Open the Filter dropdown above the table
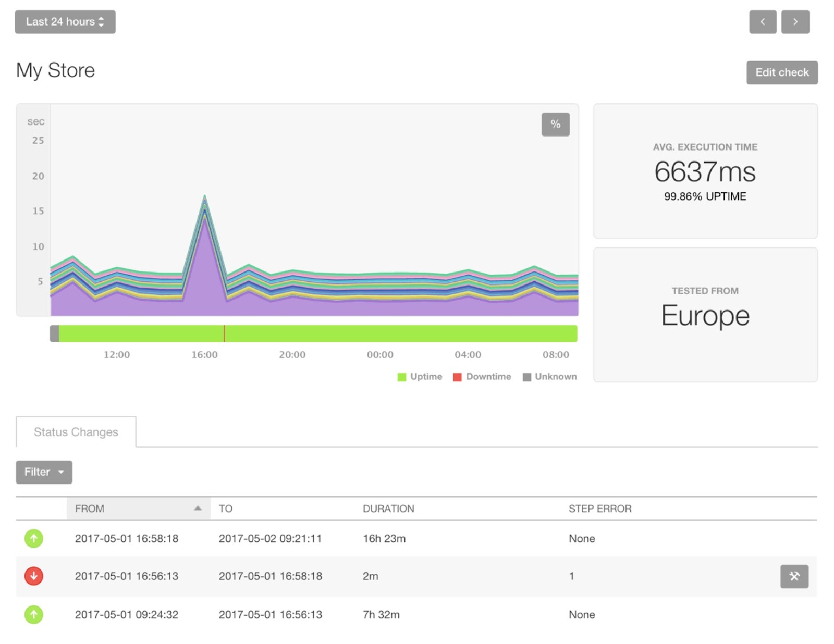The width and height of the screenshot is (834, 644). (x=44, y=472)
